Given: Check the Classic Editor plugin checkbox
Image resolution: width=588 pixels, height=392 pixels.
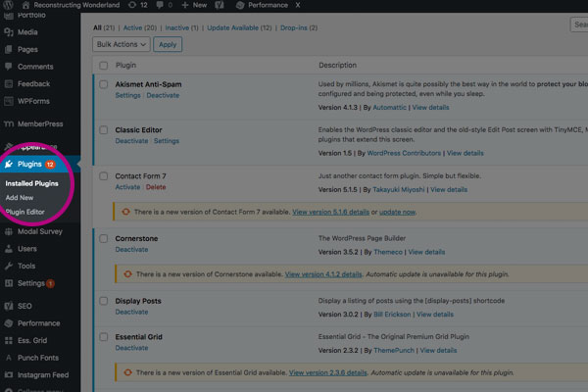Looking at the screenshot, I should pos(104,129).
